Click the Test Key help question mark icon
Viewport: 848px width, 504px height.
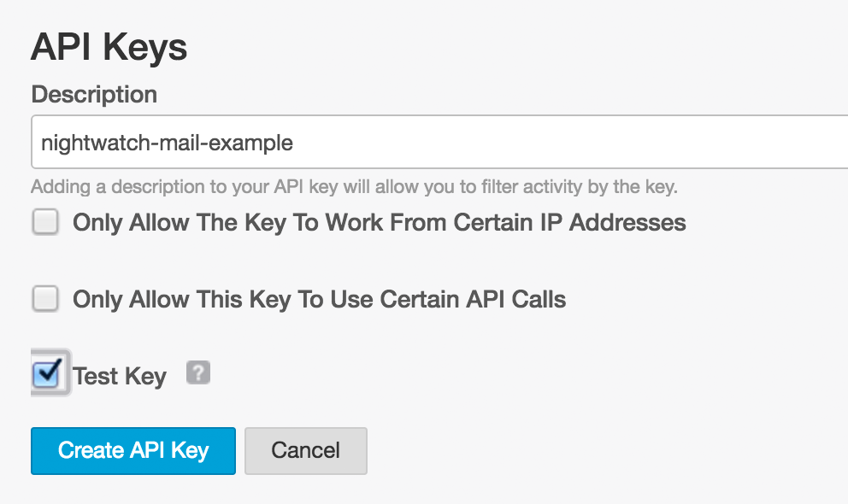pos(197,373)
